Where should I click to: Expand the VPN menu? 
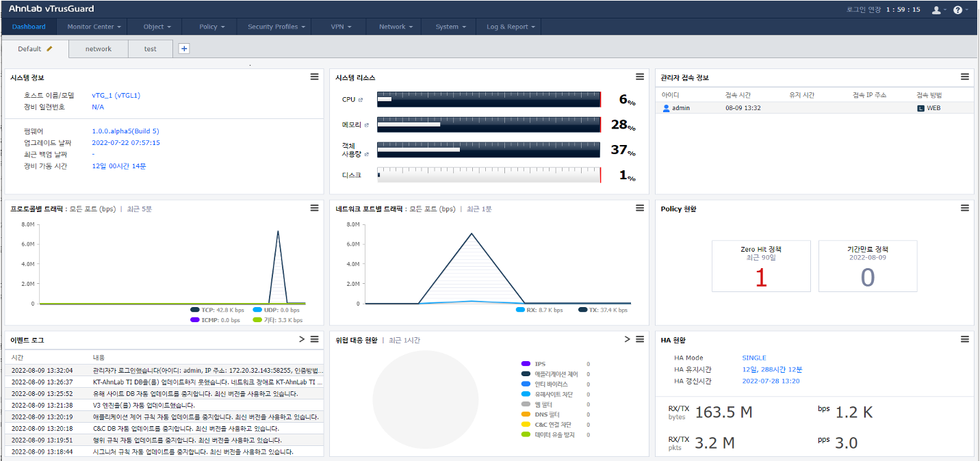(341, 27)
